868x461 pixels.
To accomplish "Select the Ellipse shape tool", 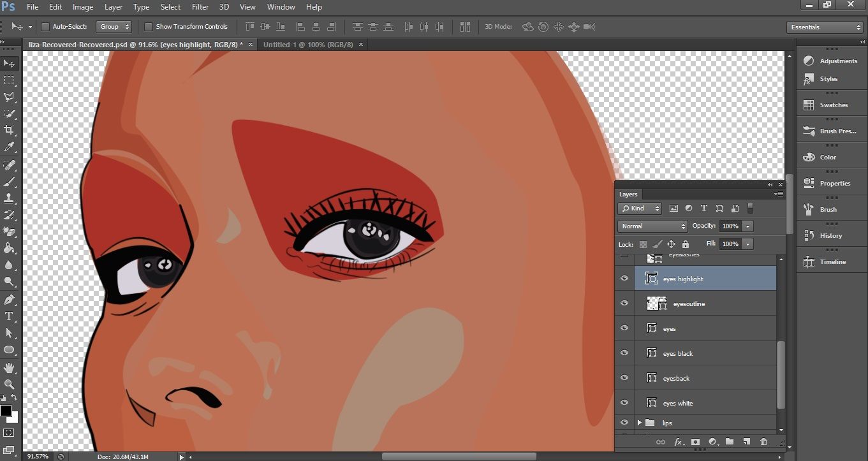I will click(10, 349).
